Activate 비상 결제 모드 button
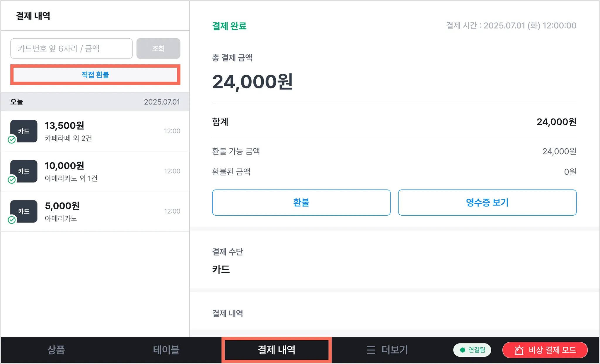This screenshot has height=364, width=600. pos(545,350)
